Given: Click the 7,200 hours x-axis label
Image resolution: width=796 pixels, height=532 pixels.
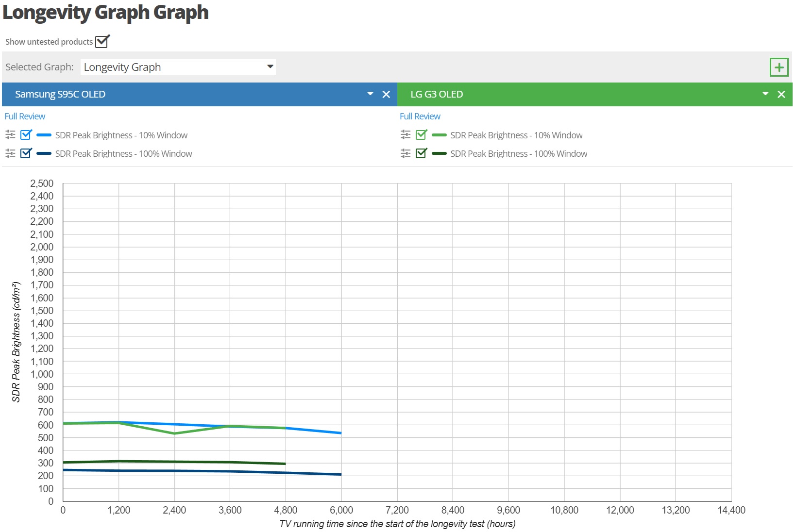Looking at the screenshot, I should (397, 510).
